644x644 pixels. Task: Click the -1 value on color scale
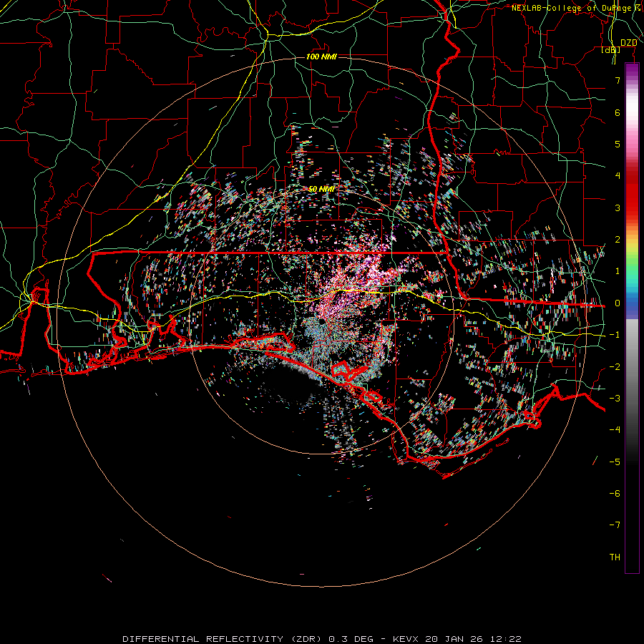615,335
